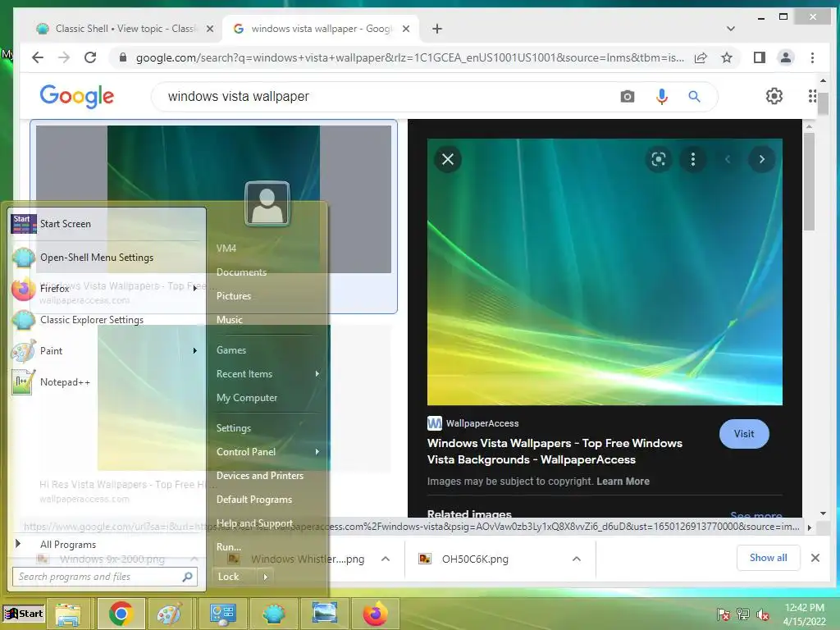Image resolution: width=840 pixels, height=630 pixels.
Task: Open Chrome profile avatar
Action: pos(785,57)
